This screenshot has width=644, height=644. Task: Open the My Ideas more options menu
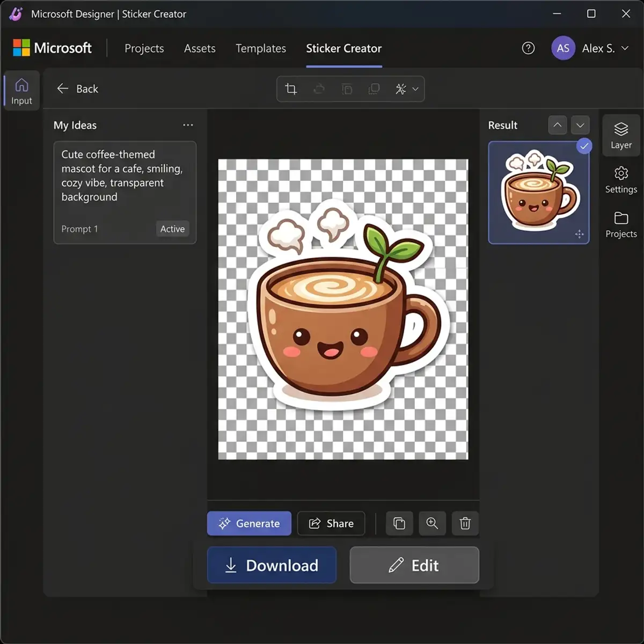click(x=188, y=125)
